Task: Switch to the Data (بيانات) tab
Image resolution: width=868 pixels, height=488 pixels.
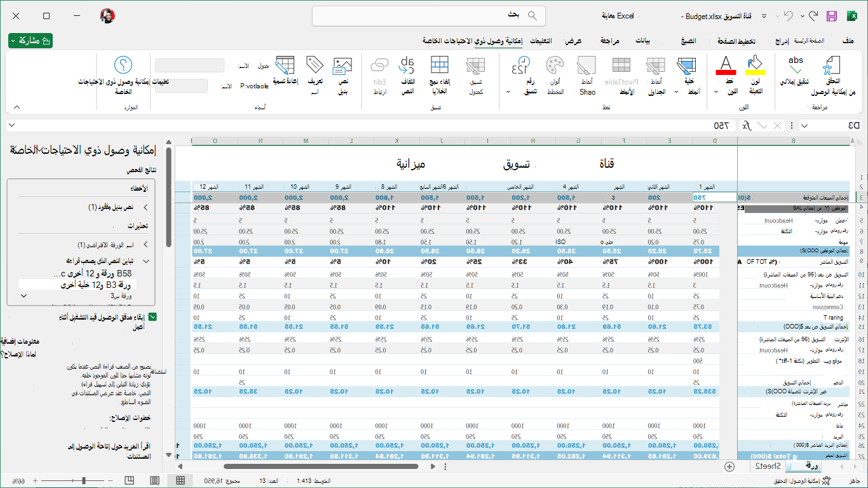Action: click(643, 41)
